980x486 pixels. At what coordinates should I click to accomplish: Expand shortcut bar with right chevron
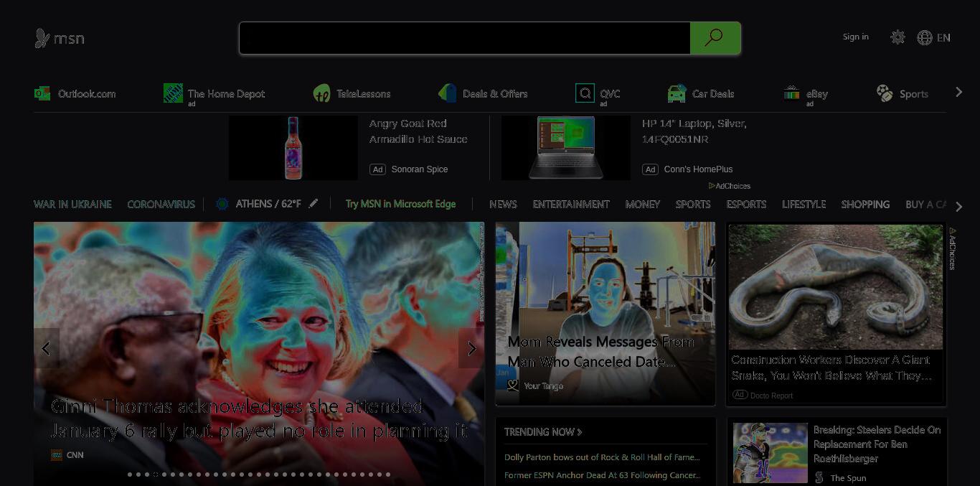(x=959, y=92)
